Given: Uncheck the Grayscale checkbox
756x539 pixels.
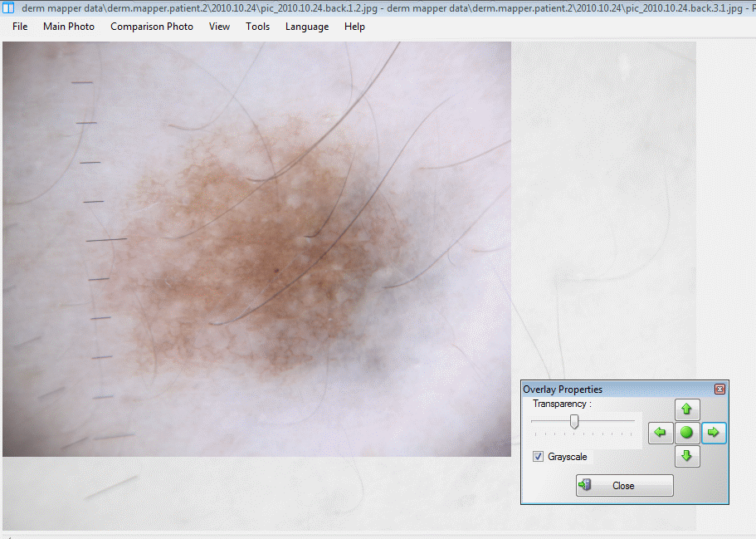Looking at the screenshot, I should click(539, 457).
